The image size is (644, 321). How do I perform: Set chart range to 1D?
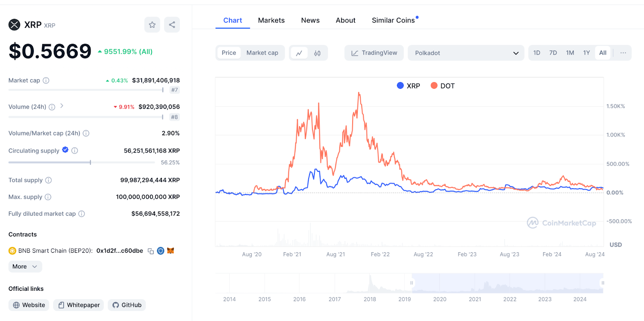(x=537, y=53)
